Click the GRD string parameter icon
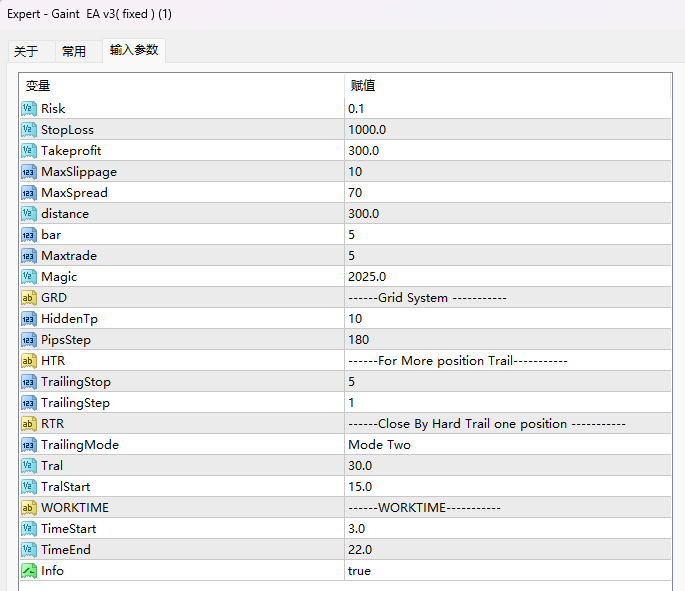Image resolution: width=685 pixels, height=591 pixels. 29,297
